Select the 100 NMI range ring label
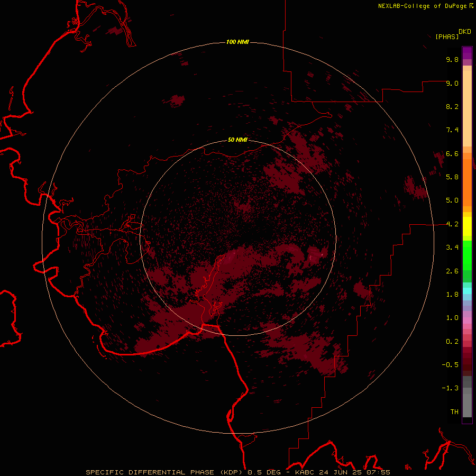 pyautogui.click(x=237, y=42)
